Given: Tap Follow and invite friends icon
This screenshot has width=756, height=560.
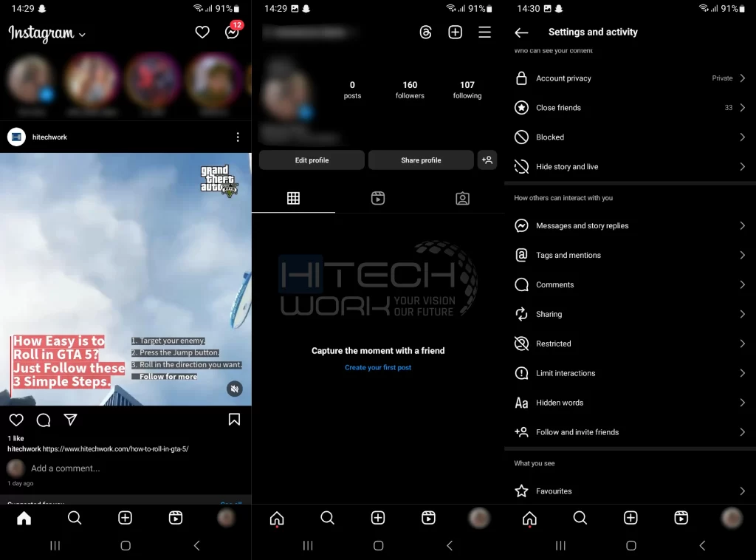Looking at the screenshot, I should pos(521,432).
